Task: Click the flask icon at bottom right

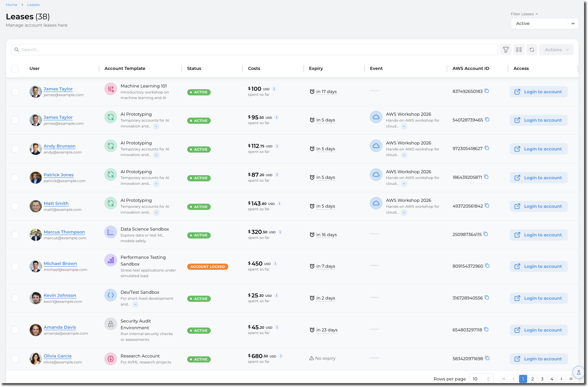Action: click(x=579, y=373)
